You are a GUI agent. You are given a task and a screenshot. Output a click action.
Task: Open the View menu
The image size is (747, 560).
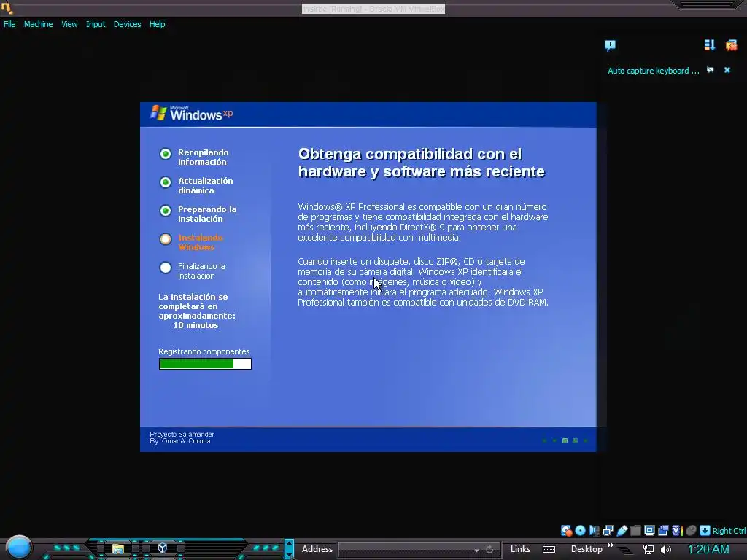(69, 24)
